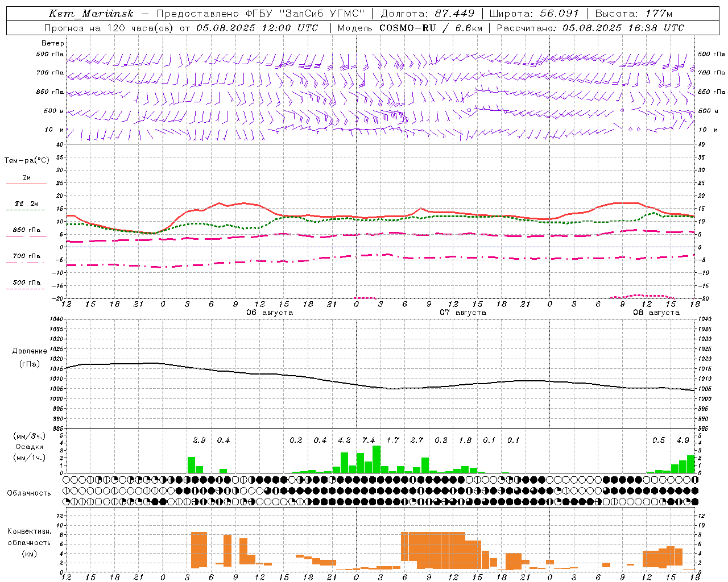This screenshot has width=728, height=582.
Task: Click the Тем-ра(°C) axis title
Action: pyautogui.click(x=27, y=161)
